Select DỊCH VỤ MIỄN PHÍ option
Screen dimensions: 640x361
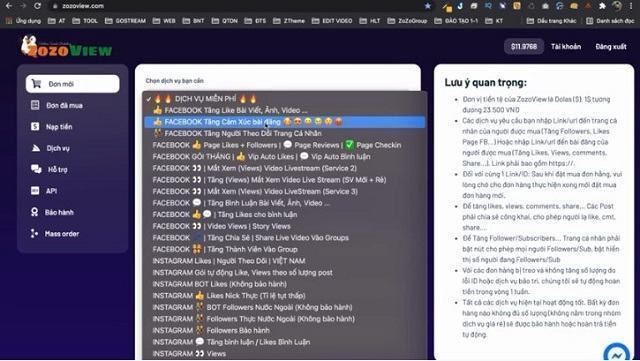pos(284,99)
